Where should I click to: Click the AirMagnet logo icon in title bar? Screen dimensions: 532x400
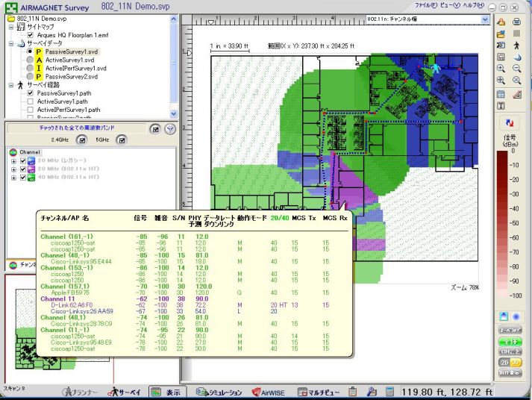pos(11,7)
